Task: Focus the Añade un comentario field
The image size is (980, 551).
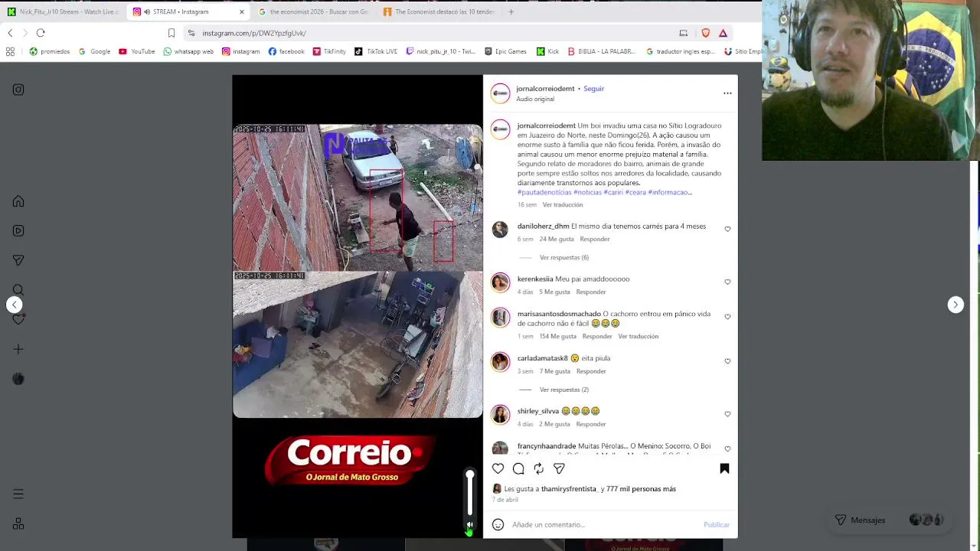Action: [605, 524]
